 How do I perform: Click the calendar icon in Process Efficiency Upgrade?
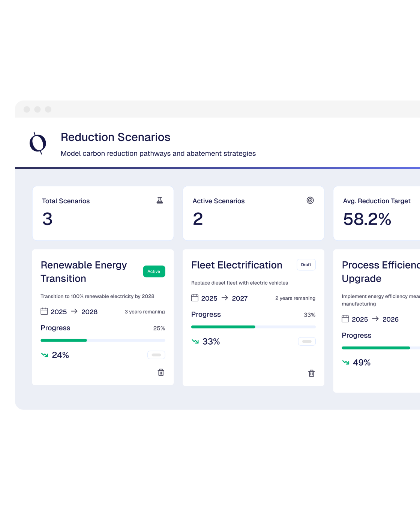345,319
